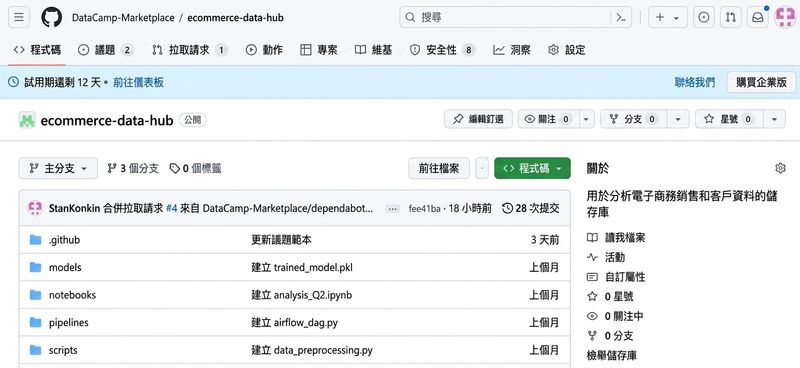800x368 pixels.
Task: Open commit message 更新議題範本
Action: click(281, 240)
